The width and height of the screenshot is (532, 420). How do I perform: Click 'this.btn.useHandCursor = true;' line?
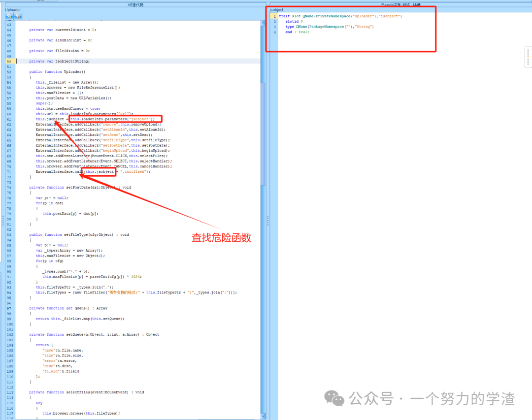(x=68, y=108)
